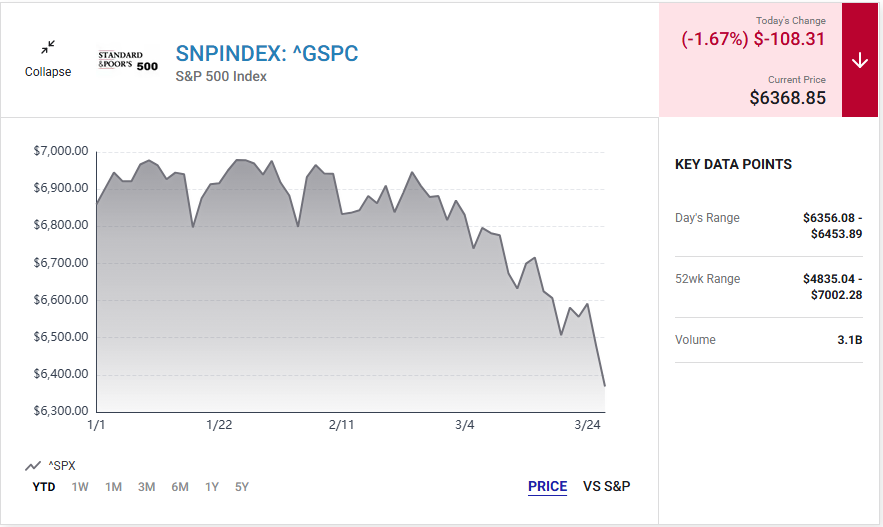The image size is (883, 527).
Task: Show the 6M time range
Action: click(180, 487)
